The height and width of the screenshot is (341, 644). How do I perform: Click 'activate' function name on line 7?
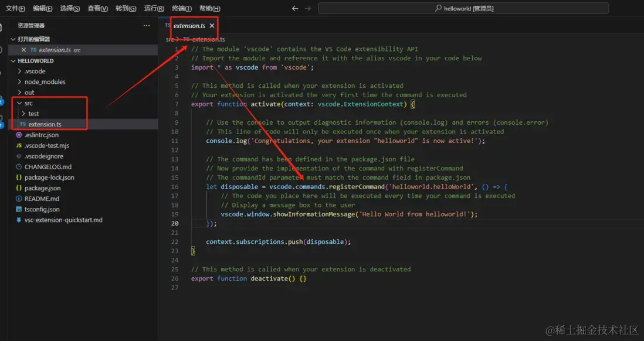pyautogui.click(x=265, y=104)
